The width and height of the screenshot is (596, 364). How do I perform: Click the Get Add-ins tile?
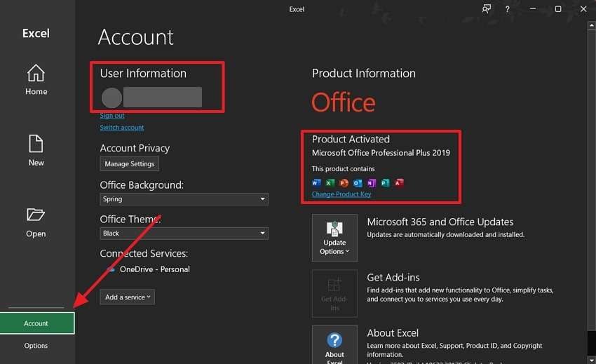(335, 293)
